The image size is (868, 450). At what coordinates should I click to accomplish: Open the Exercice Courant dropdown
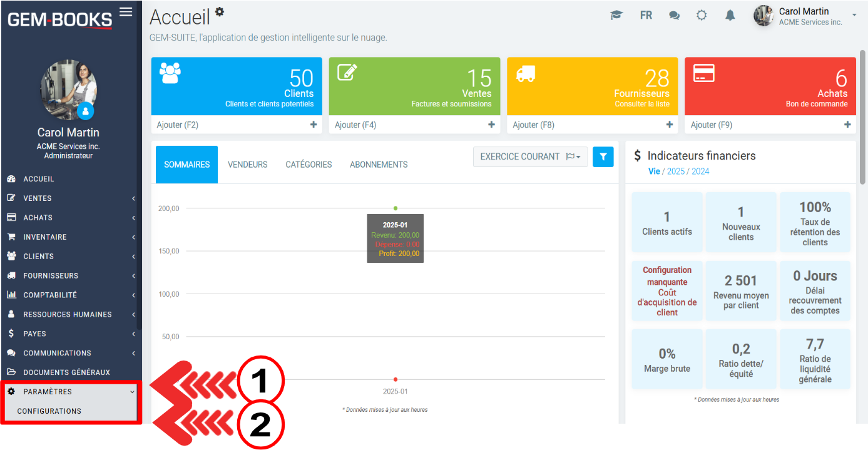[530, 156]
